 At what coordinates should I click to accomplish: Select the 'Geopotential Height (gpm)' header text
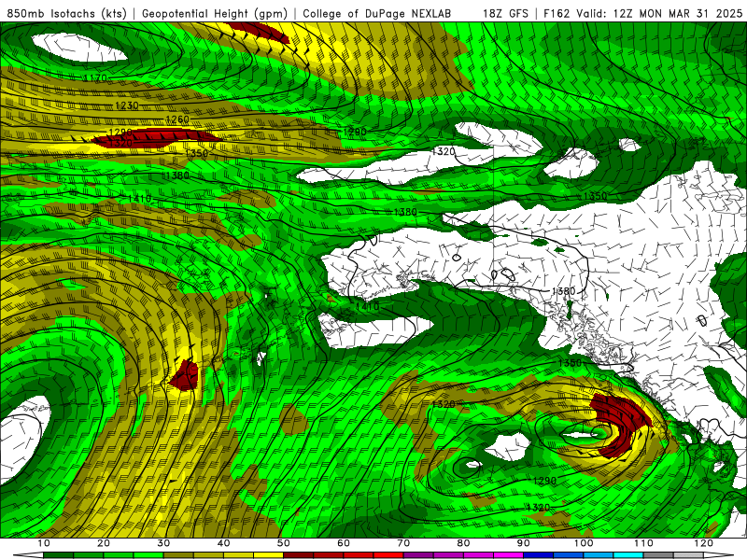(x=215, y=13)
